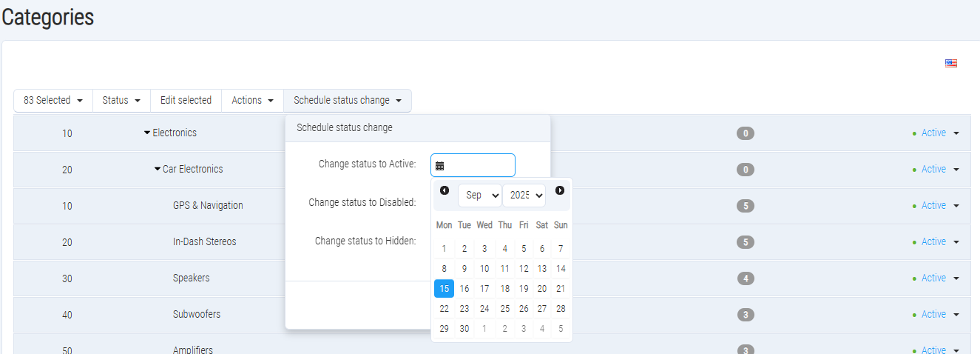This screenshot has width=980, height=354.
Task: Click the Edit selected button
Action: click(186, 101)
